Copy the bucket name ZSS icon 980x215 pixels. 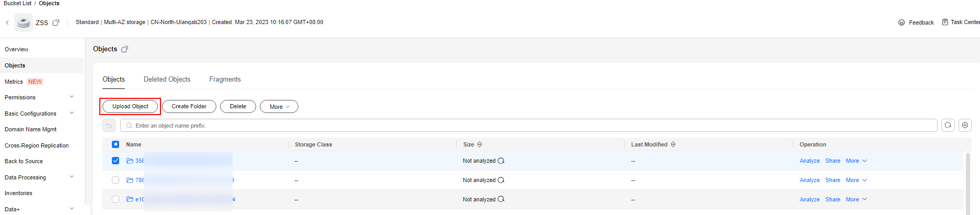(x=56, y=22)
